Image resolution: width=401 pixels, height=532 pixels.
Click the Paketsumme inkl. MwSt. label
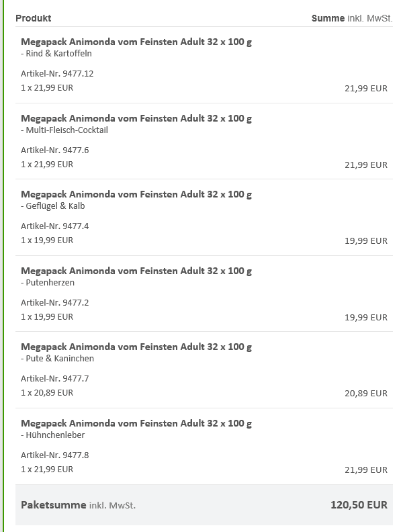(78, 505)
